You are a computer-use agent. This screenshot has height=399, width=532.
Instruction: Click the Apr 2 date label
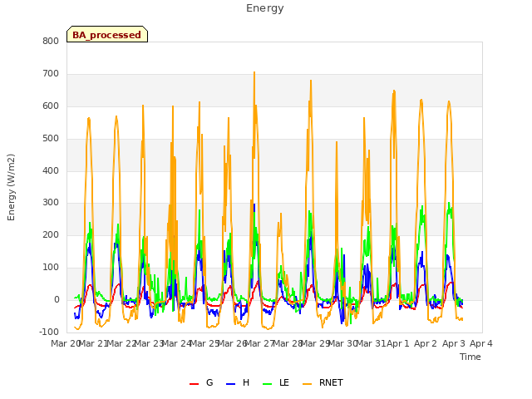[x=426, y=343]
